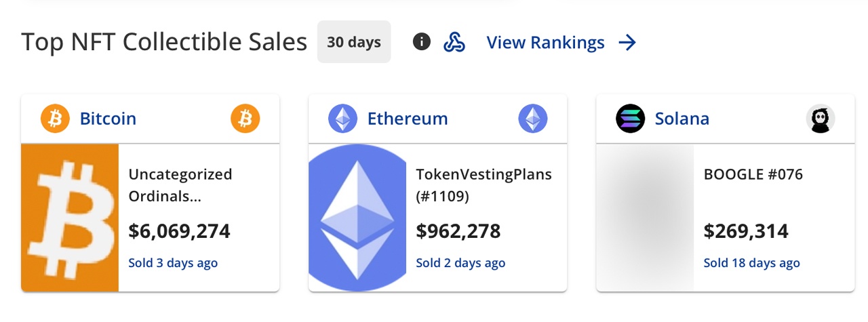Select the BOOGLE #076 sale title
This screenshot has width=868, height=322.
(x=753, y=174)
